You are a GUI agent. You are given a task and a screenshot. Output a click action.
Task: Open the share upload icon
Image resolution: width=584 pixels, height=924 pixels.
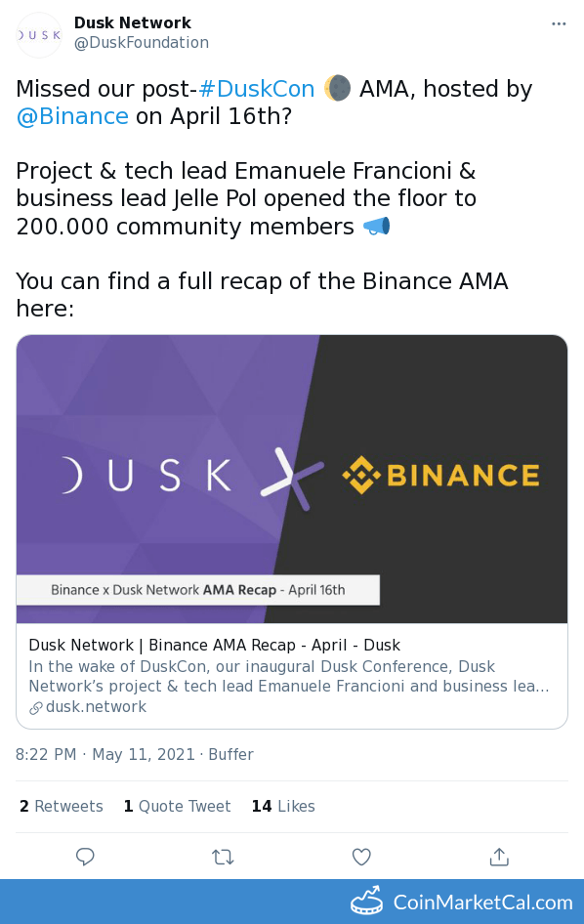[x=499, y=857]
